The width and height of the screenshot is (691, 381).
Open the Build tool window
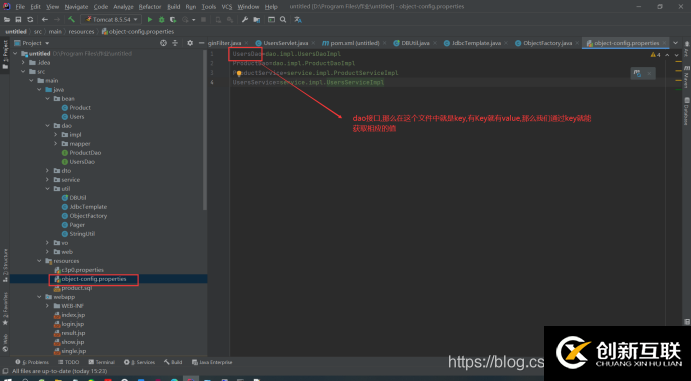pyautogui.click(x=173, y=362)
